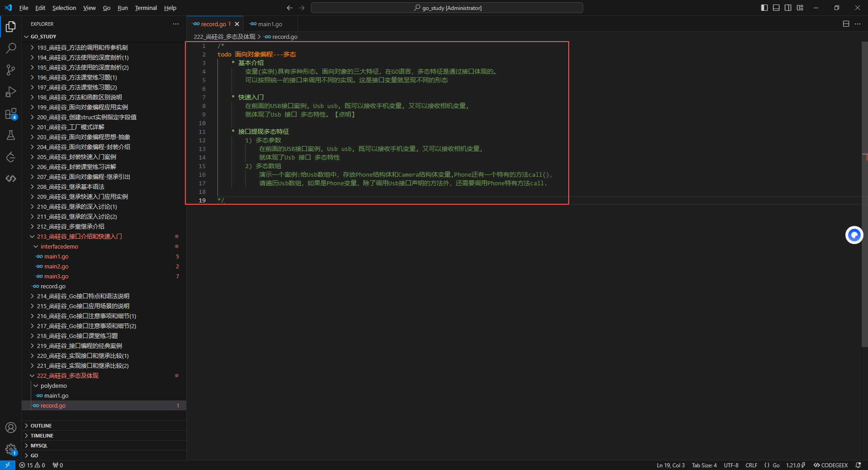Open the Explorer view in activity bar

click(x=11, y=27)
